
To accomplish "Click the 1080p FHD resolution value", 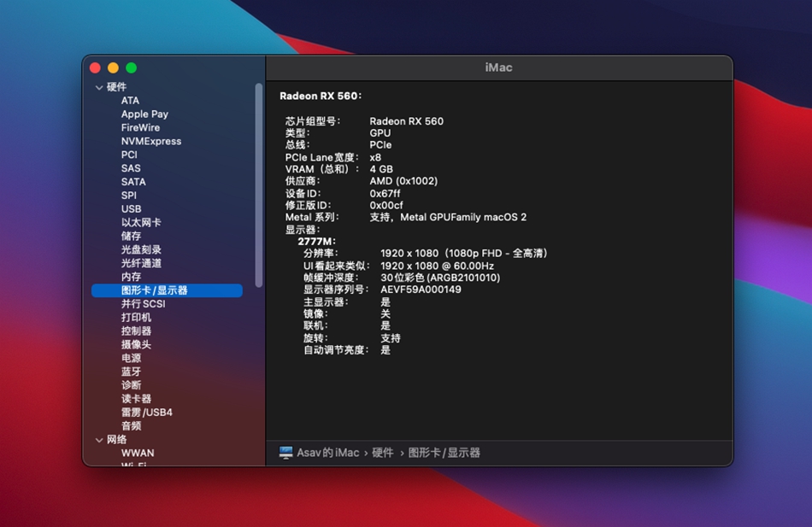I will 464,254.
